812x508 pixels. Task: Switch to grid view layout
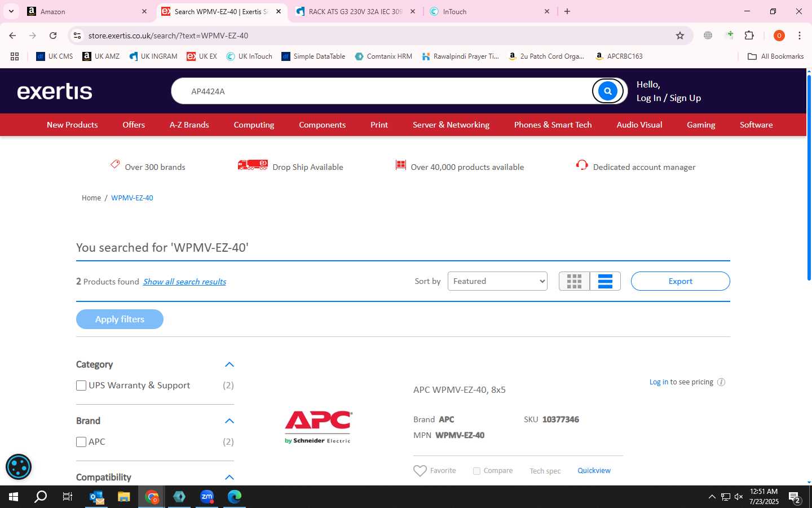click(574, 281)
